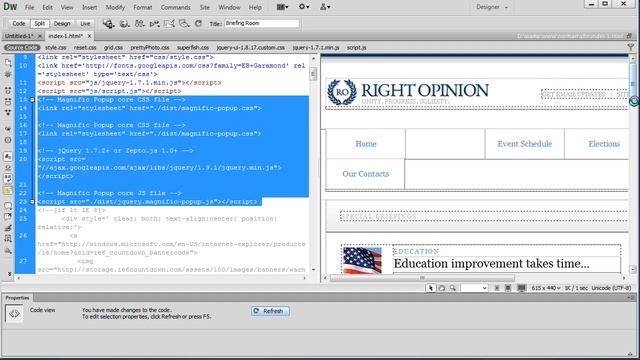The height and width of the screenshot is (360, 640).
Task: Click the Expand All icon
Action: coord(8,112)
